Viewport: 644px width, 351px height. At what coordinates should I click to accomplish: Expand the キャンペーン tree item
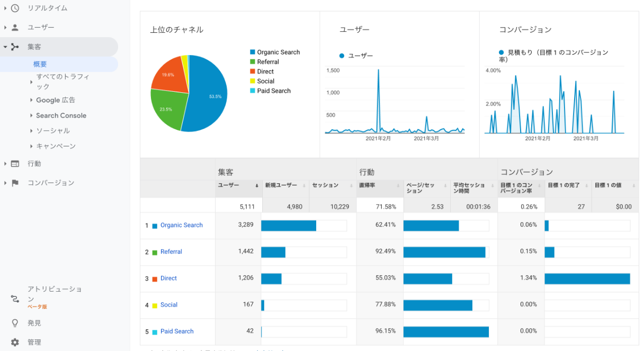click(x=55, y=146)
